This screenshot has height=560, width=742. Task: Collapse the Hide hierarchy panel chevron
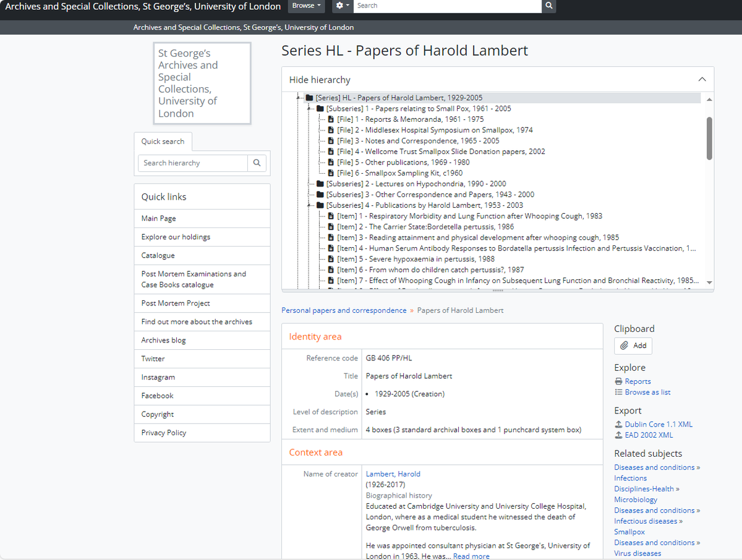(702, 80)
